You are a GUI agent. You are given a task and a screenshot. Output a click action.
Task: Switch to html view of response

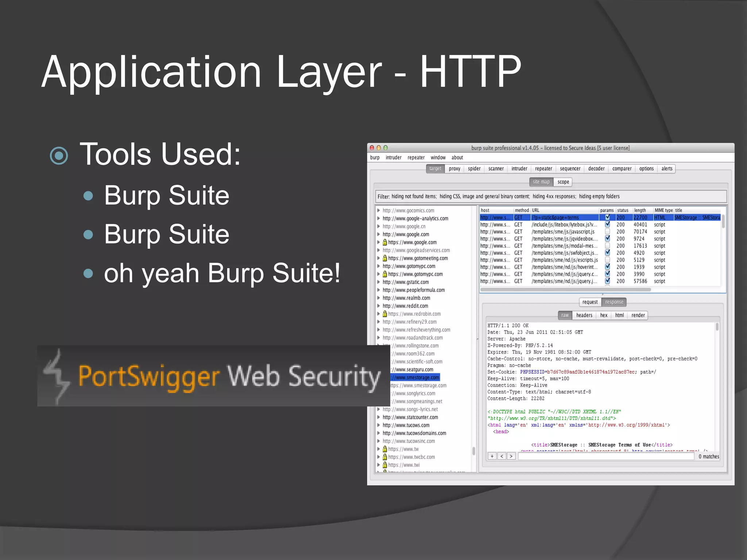tap(619, 315)
